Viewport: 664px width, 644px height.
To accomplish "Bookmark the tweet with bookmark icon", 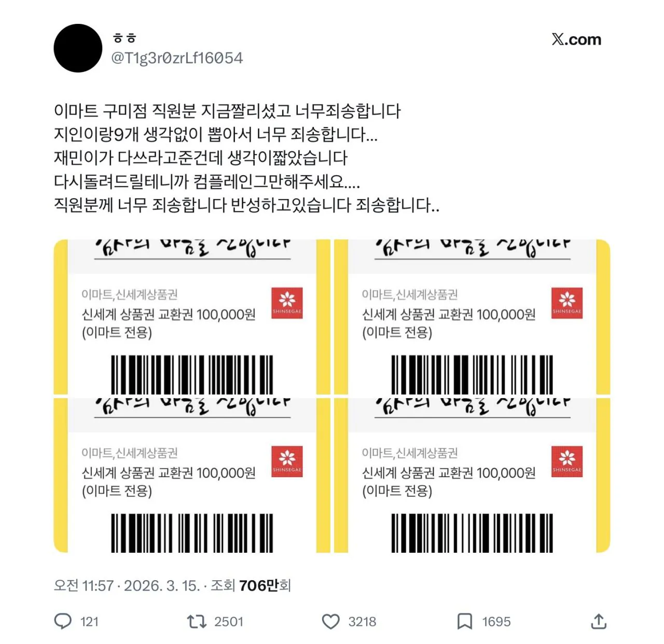I will coord(464,621).
